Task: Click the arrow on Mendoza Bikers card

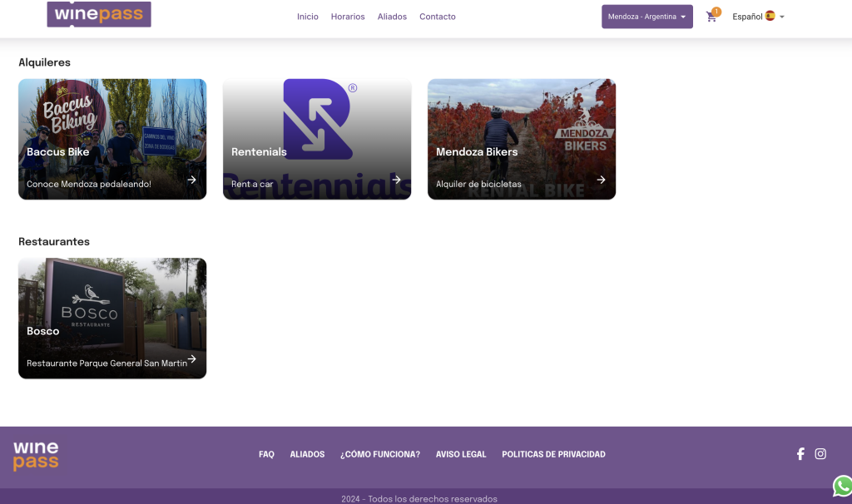Action: tap(601, 180)
